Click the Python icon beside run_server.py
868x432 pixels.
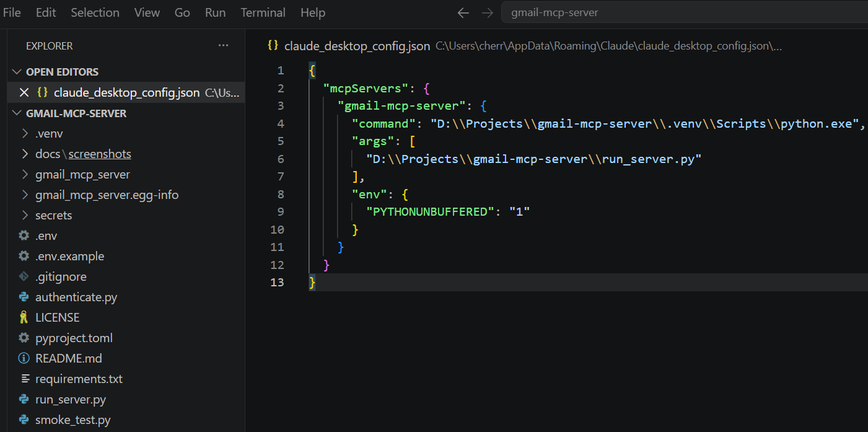[x=24, y=399]
